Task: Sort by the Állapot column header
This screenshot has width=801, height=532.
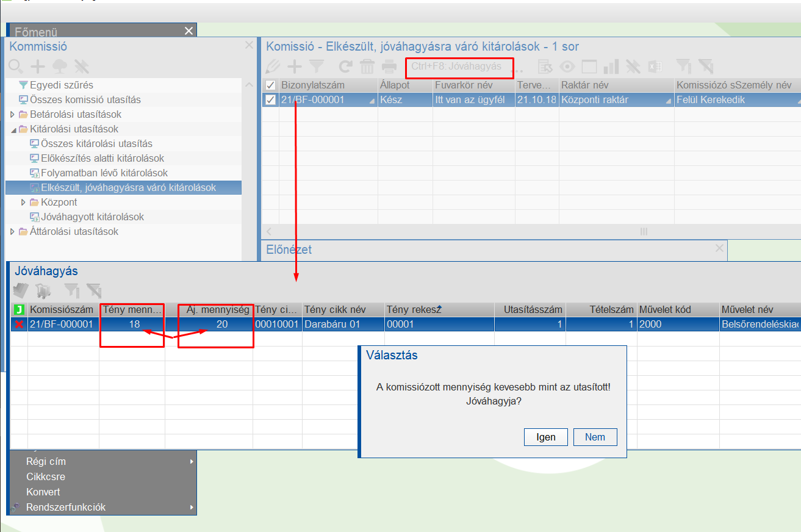Action: tap(405, 85)
